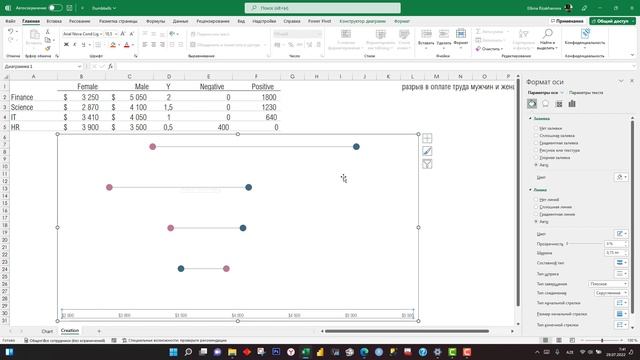Toggle italic formatting in ribbon
Image resolution: width=640 pixels, height=360 pixels.
point(75,44)
